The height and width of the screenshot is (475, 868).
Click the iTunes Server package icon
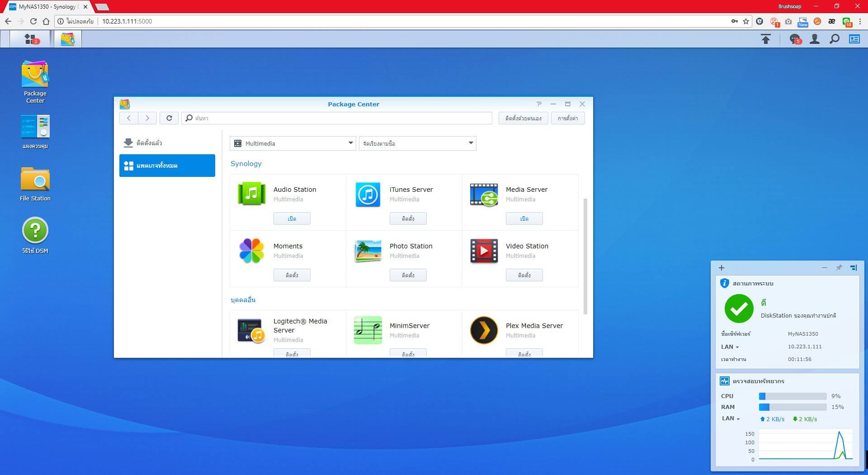click(x=368, y=195)
